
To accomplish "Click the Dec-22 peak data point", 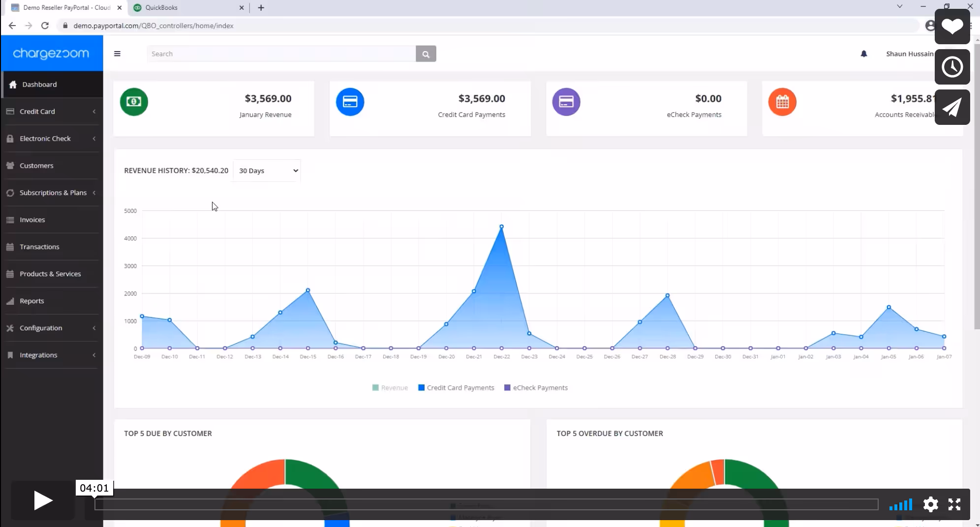I will coord(501,227).
